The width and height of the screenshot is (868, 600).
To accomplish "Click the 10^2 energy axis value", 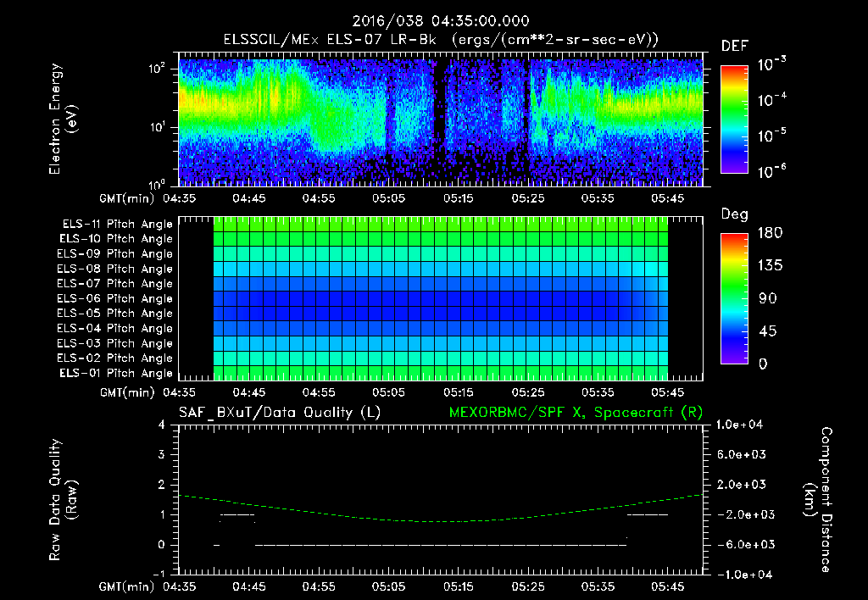I will pos(157,68).
